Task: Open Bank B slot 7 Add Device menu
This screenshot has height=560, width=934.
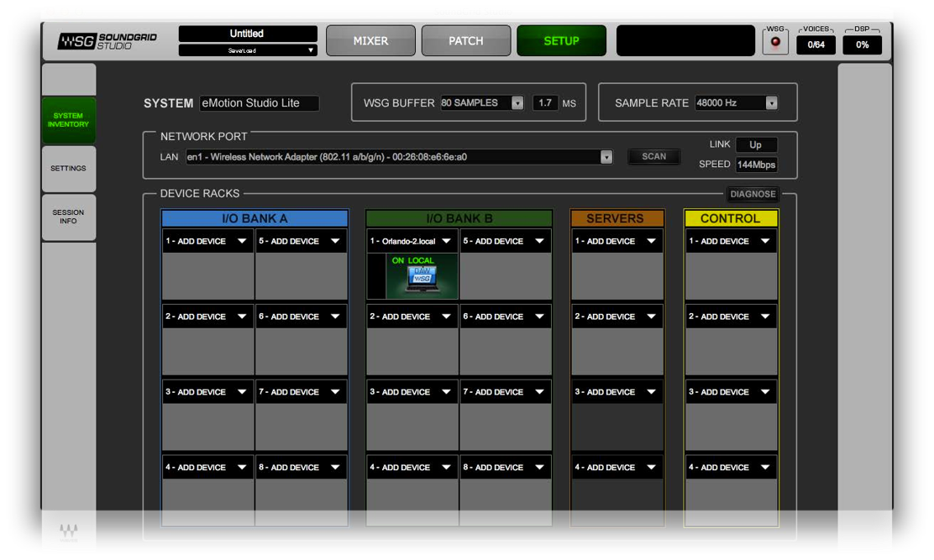Action: [505, 392]
